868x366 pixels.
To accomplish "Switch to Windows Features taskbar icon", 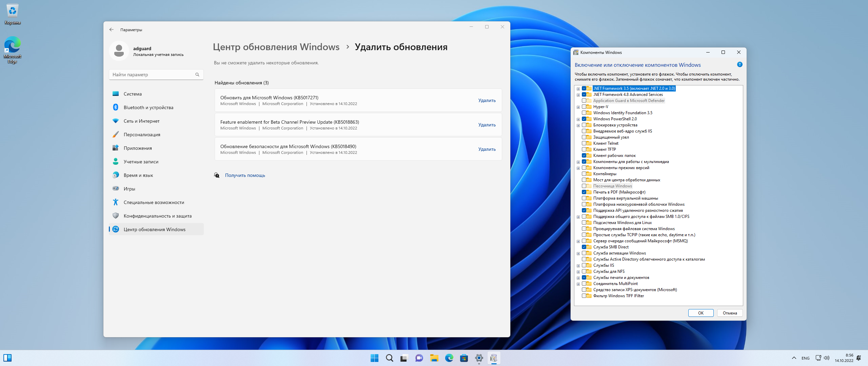I will 494,358.
